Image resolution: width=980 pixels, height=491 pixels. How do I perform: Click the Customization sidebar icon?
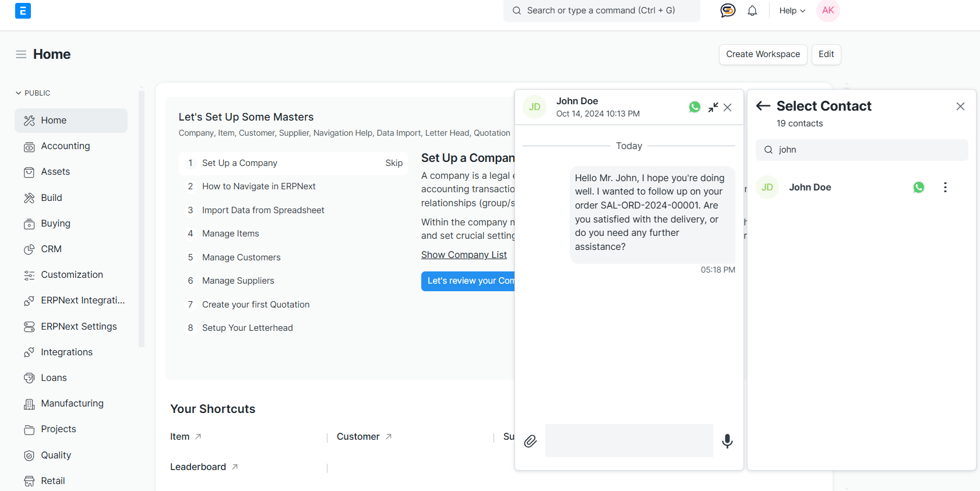(x=29, y=275)
